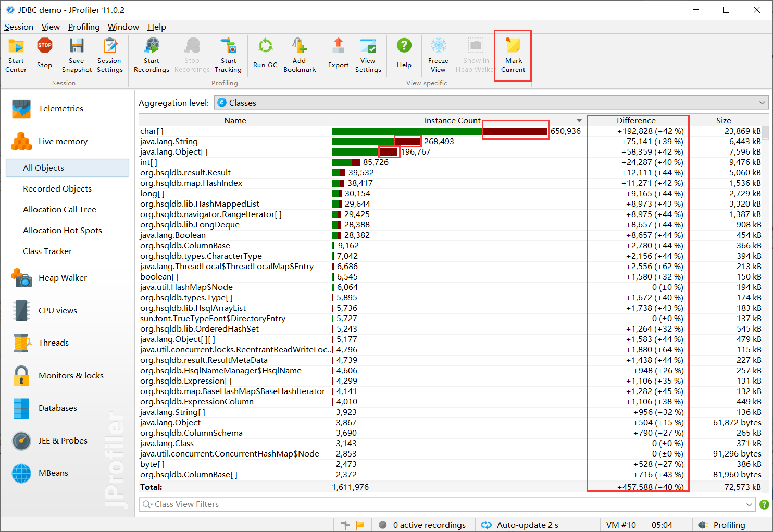Sort by the Difference column header
The width and height of the screenshot is (773, 532).
tap(636, 120)
